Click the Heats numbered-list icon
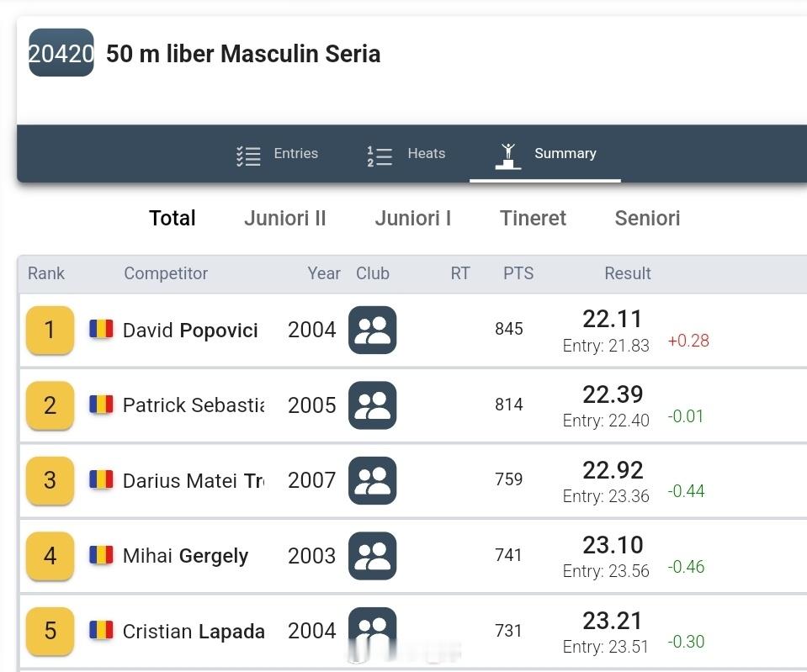Image resolution: width=807 pixels, height=672 pixels. click(x=380, y=155)
